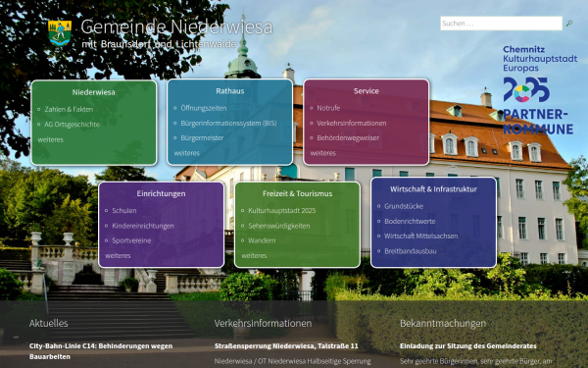Open the Aktuelles section heading
Image resolution: width=588 pixels, height=368 pixels.
48,323
